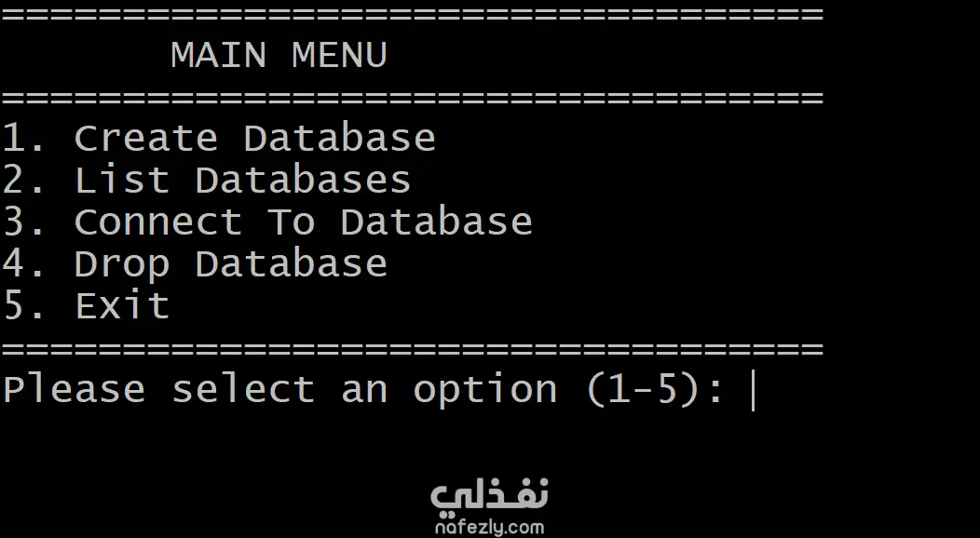
Task: Click the Nafezly Arabic logo watermark
Action: [x=489, y=495]
